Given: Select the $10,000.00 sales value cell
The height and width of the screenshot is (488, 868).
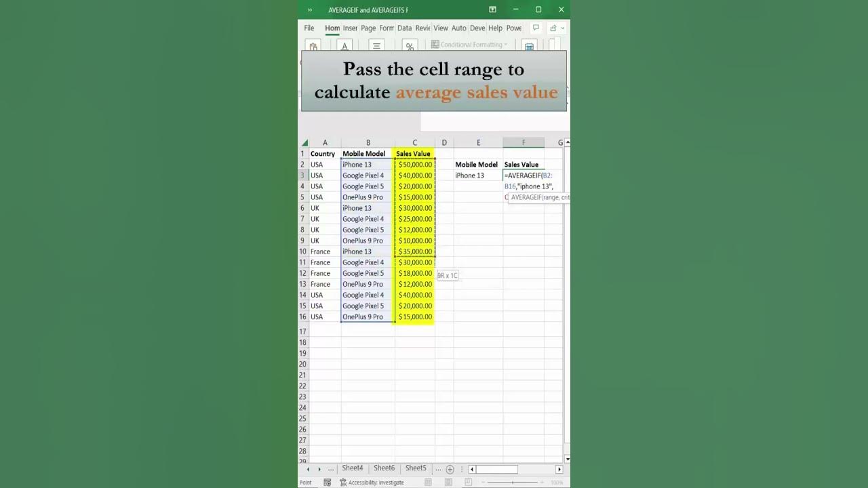Looking at the screenshot, I should (415, 241).
